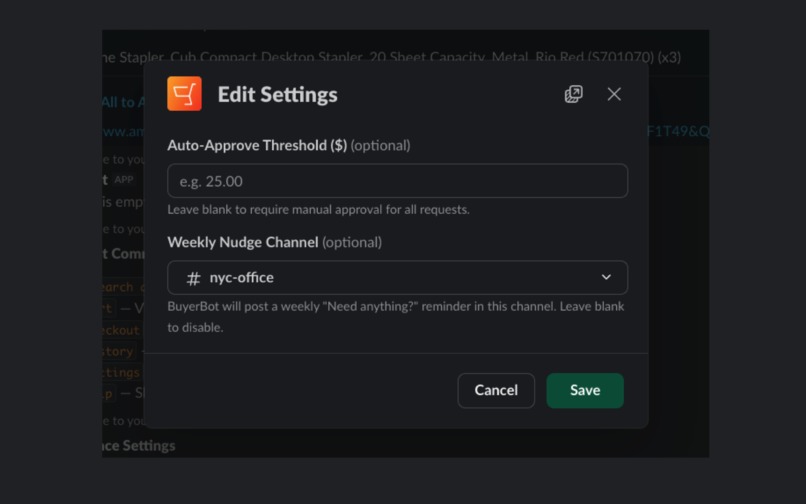Viewport: 806px width, 504px height.
Task: Click the BuyerBot weekly reminder hint text
Action: point(396,317)
